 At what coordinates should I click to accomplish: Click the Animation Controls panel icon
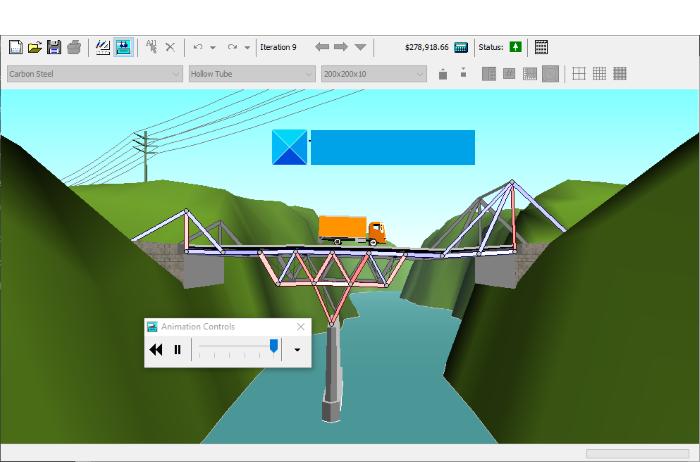click(x=152, y=327)
